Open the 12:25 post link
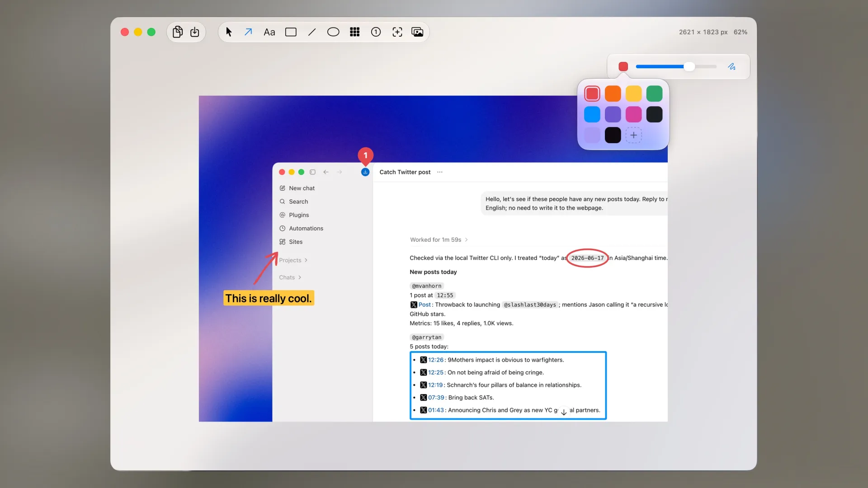This screenshot has width=868, height=488. [436, 373]
